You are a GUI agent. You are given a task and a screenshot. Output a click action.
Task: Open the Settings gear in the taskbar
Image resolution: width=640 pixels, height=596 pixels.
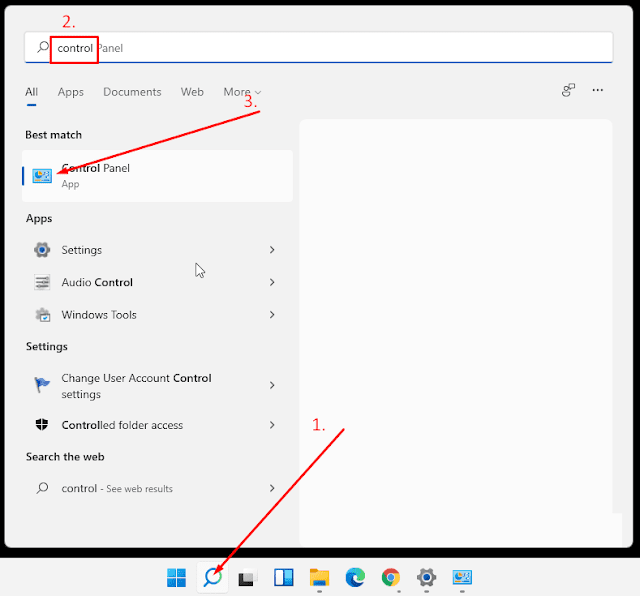click(x=427, y=578)
